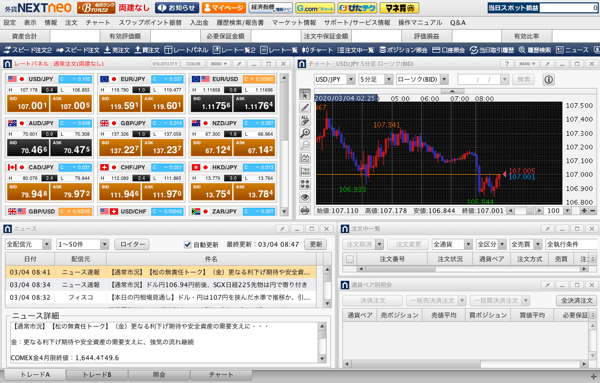
Task: Click the chart scale settings icon
Action: click(x=305, y=171)
